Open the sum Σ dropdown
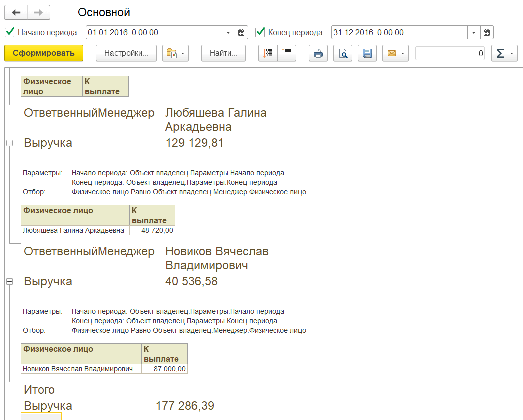 504,53
